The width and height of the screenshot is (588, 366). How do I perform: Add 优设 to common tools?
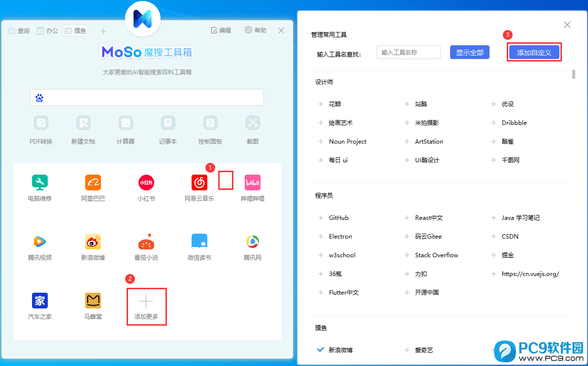[493, 104]
